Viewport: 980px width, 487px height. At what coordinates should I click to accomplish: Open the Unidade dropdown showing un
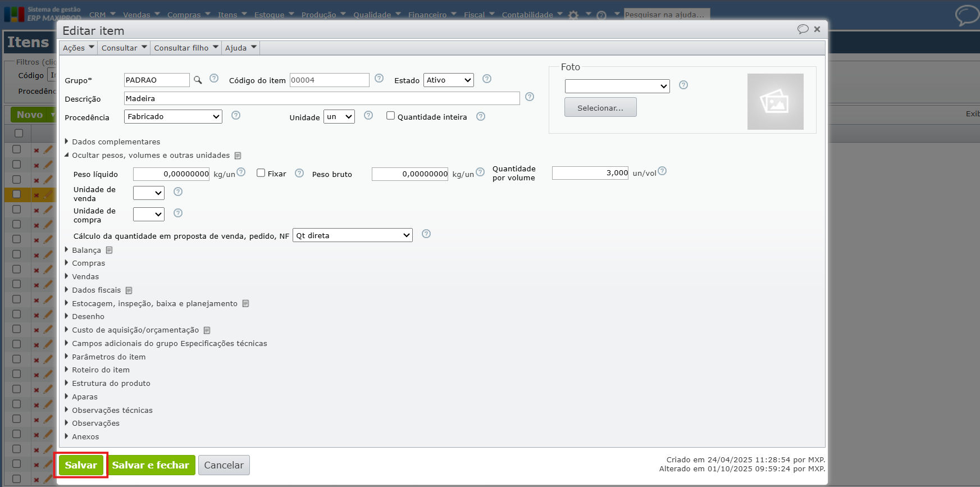339,116
